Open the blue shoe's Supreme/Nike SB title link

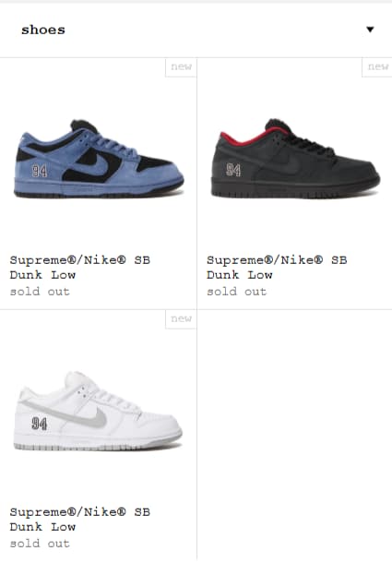coord(80,268)
